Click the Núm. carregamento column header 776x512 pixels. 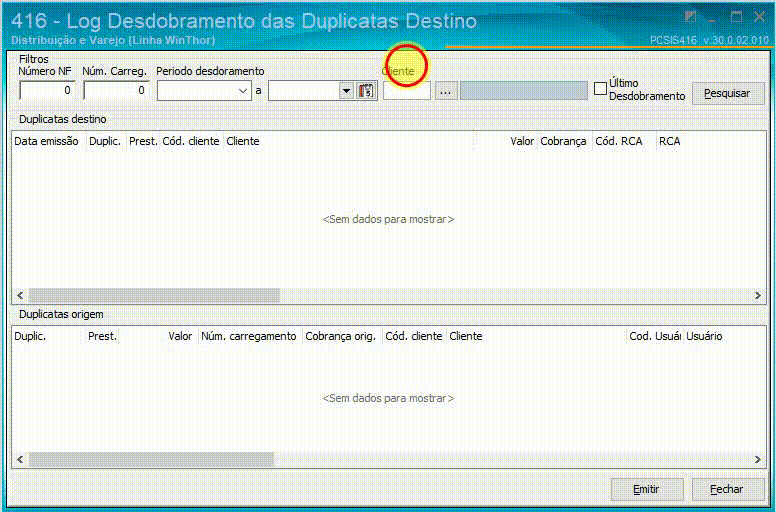(250, 336)
